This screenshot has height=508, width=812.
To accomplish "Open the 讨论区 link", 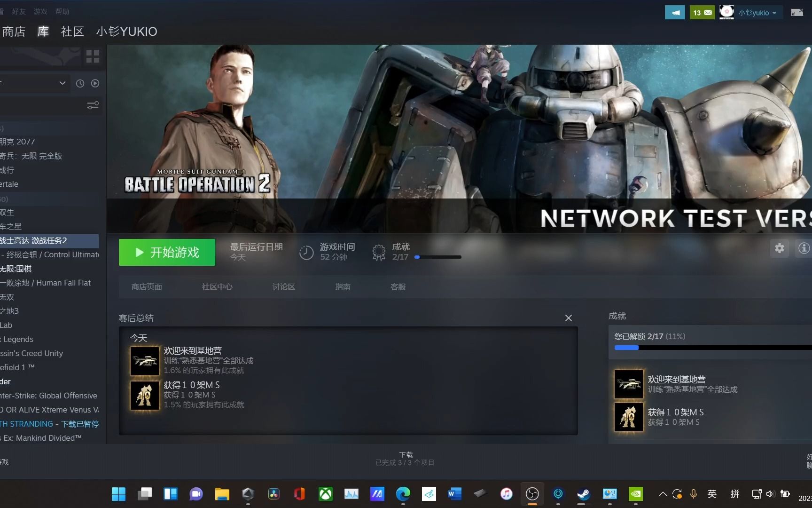I will (284, 287).
